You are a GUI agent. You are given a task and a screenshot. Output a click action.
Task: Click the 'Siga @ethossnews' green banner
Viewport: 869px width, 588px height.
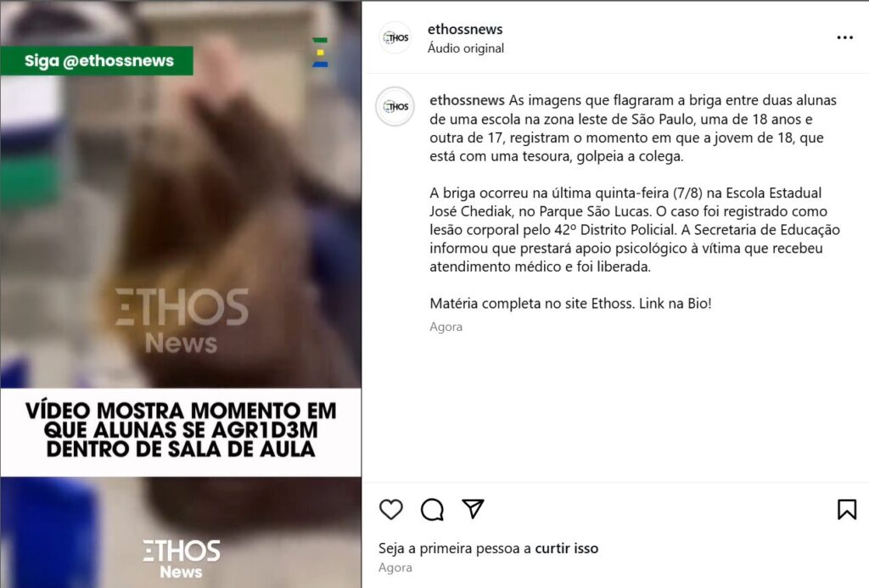tap(97, 61)
